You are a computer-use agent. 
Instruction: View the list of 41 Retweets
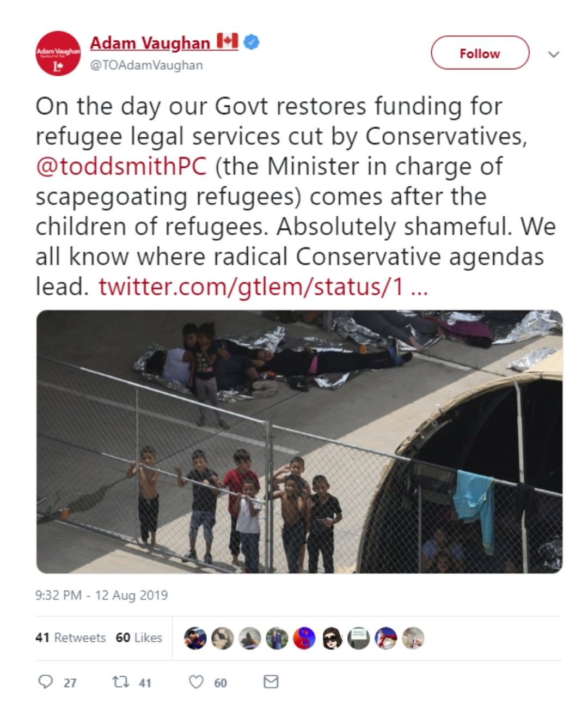[x=70, y=637]
